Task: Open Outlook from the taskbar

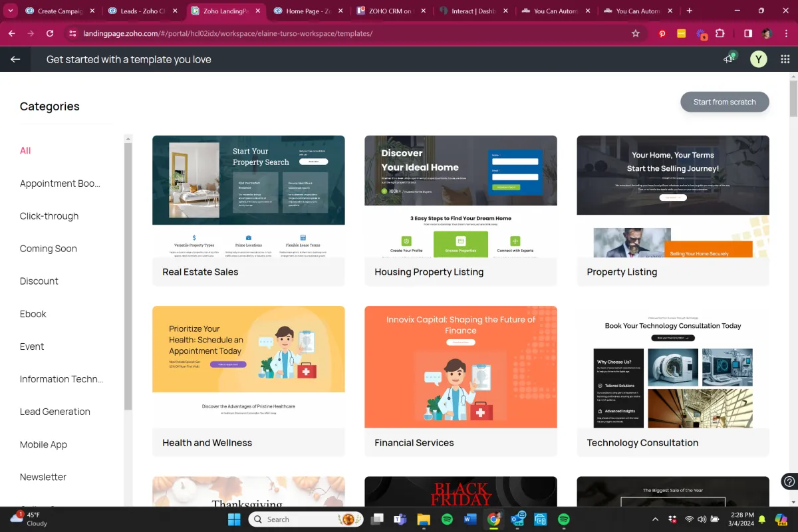Action: (517, 519)
